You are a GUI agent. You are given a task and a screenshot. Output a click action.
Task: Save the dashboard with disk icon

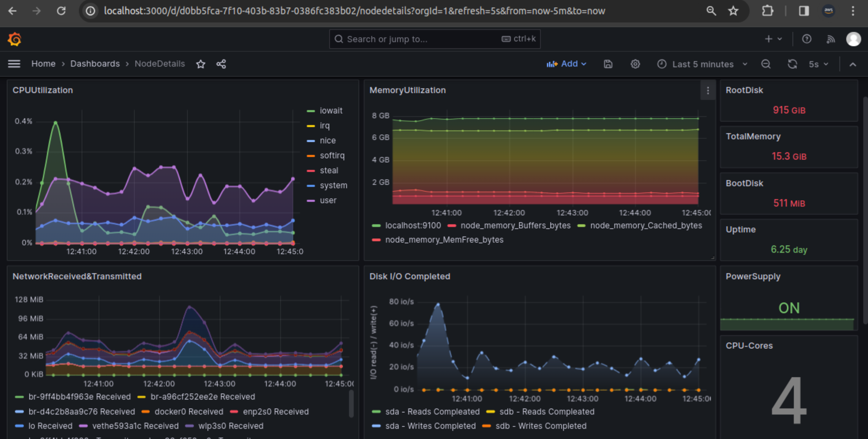(x=608, y=64)
